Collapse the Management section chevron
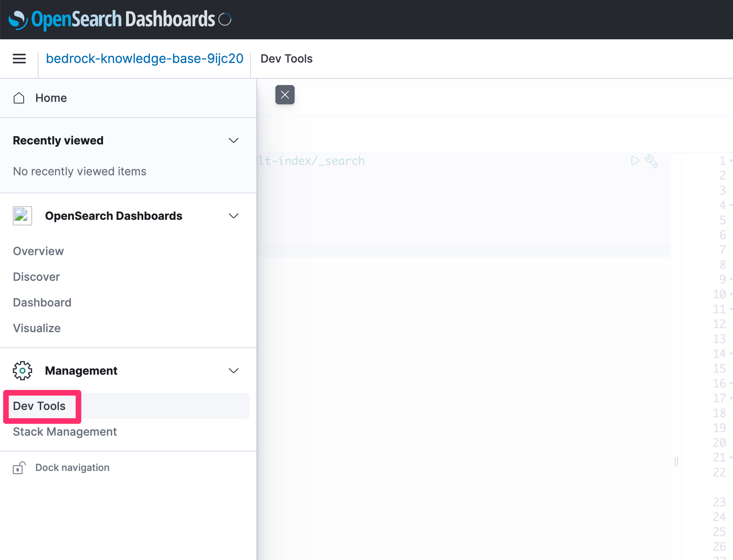This screenshot has height=560, width=733. tap(234, 371)
